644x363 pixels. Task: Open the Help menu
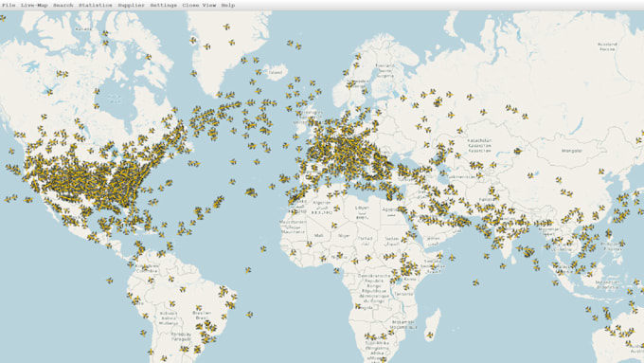pos(228,6)
